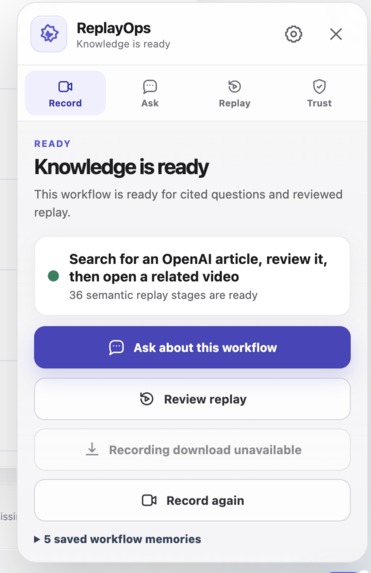Click "Knowledge is ready" subtitle under ReplayOps
Screen dimensions: 371x573
[x=123, y=44]
